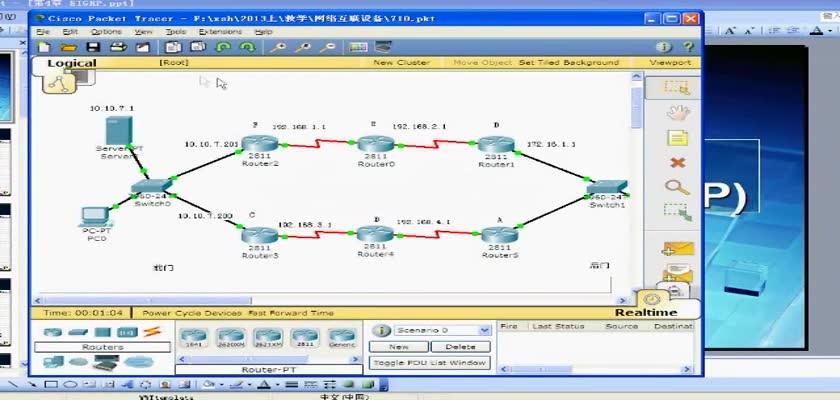The height and width of the screenshot is (400, 840).
Task: Click Fast Forward Time
Action: [x=291, y=313]
